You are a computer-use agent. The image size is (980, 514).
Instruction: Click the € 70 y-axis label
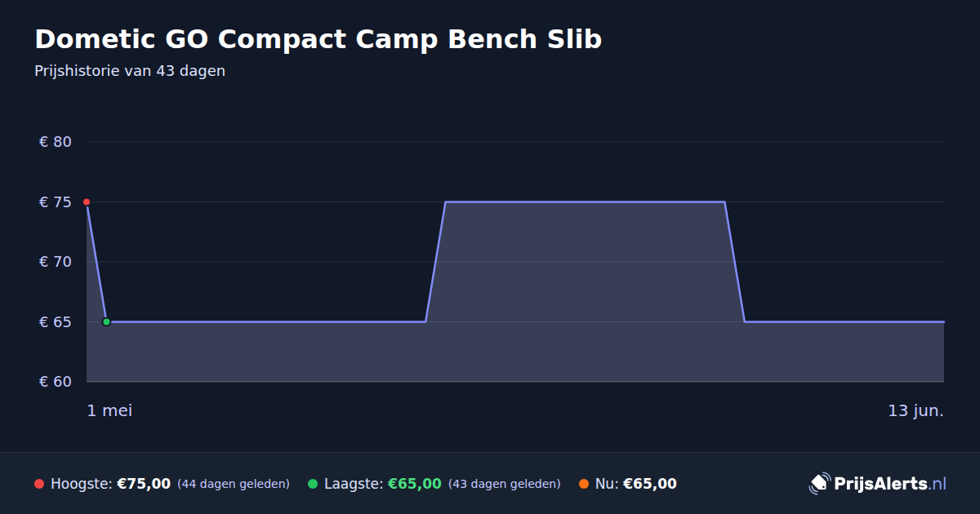(56, 262)
